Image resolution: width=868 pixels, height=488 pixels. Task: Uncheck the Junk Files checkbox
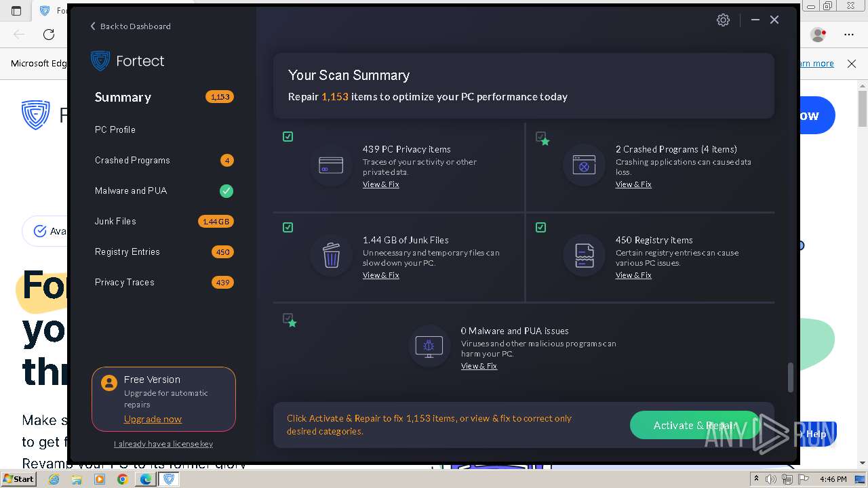[x=288, y=228]
